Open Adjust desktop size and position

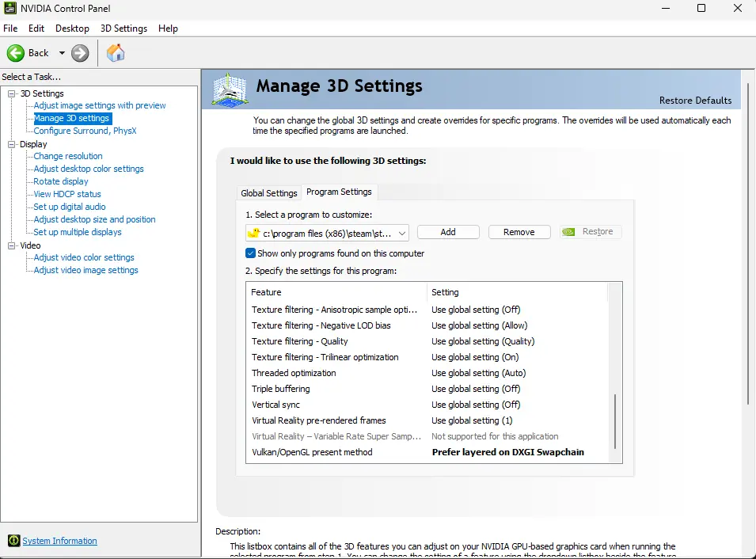pyautogui.click(x=94, y=219)
